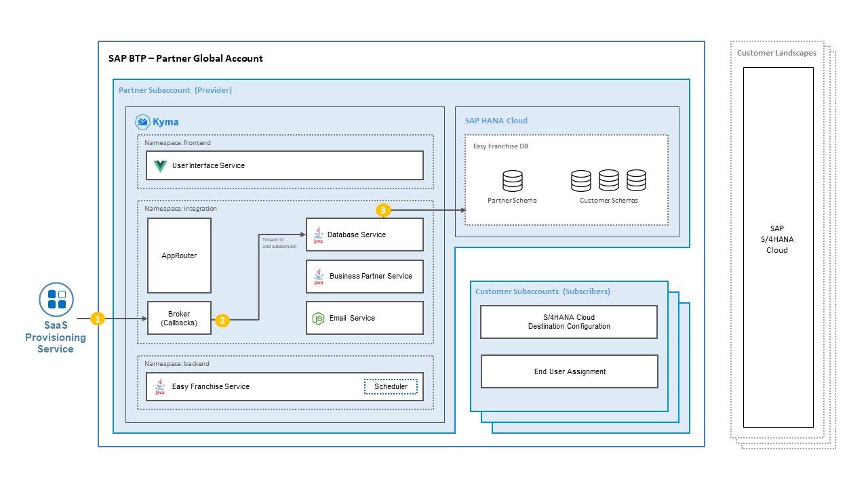Click the Tenant Id and subdomain annotation
This screenshot has width=868, height=488.
(279, 242)
